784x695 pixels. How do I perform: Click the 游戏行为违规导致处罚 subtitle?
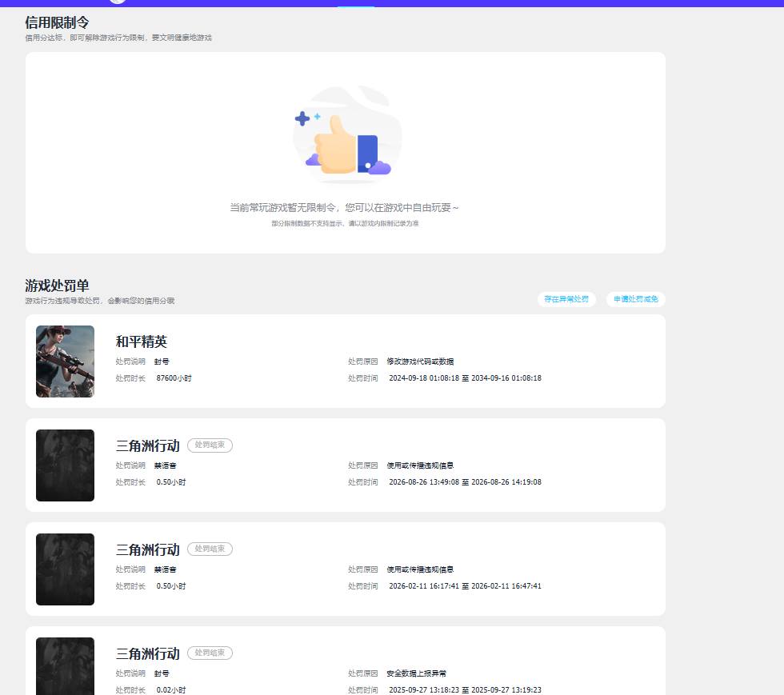pos(100,301)
